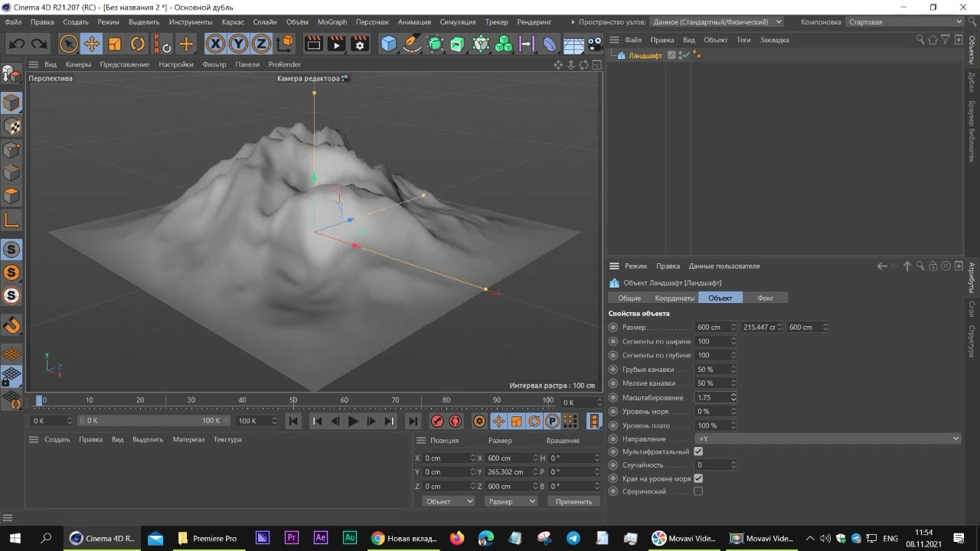Image resolution: width=980 pixels, height=551 pixels.
Task: Click stepper of Случайность field
Action: (733, 465)
